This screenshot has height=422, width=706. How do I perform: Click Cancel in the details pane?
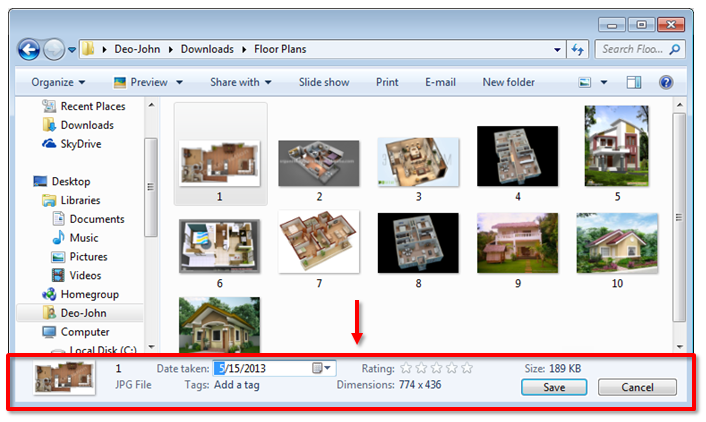637,387
